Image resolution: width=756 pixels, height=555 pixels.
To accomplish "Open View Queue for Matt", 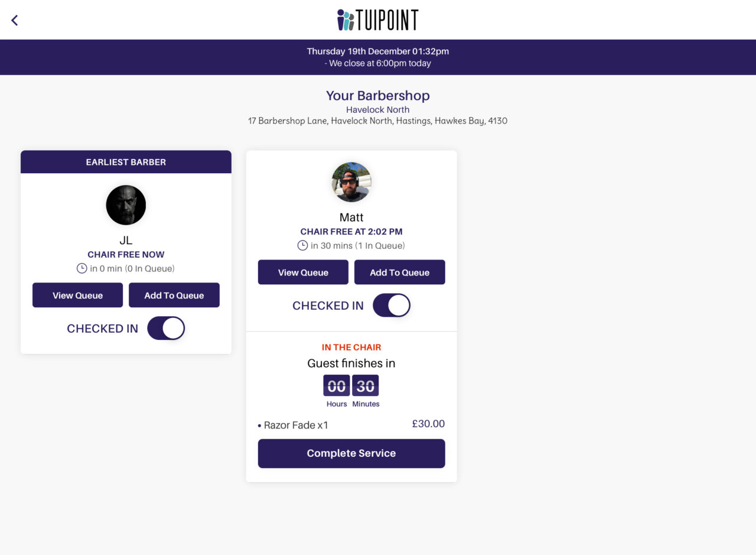I will tap(303, 272).
